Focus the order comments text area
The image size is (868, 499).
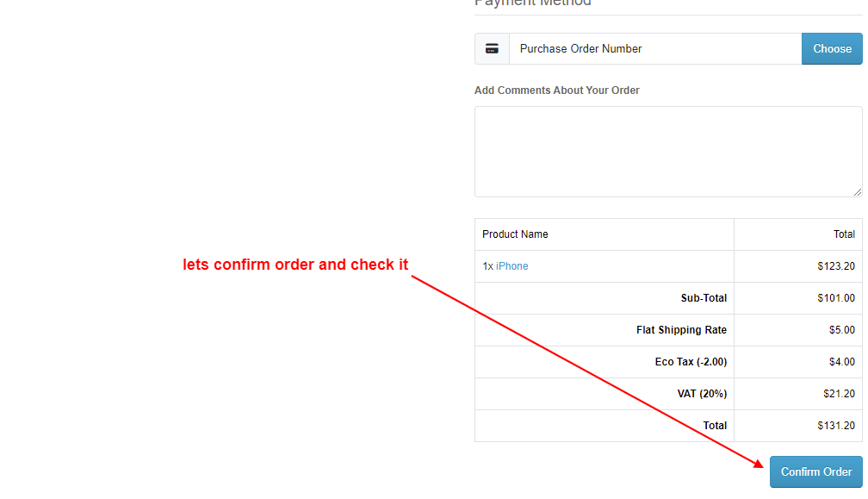pos(668,152)
